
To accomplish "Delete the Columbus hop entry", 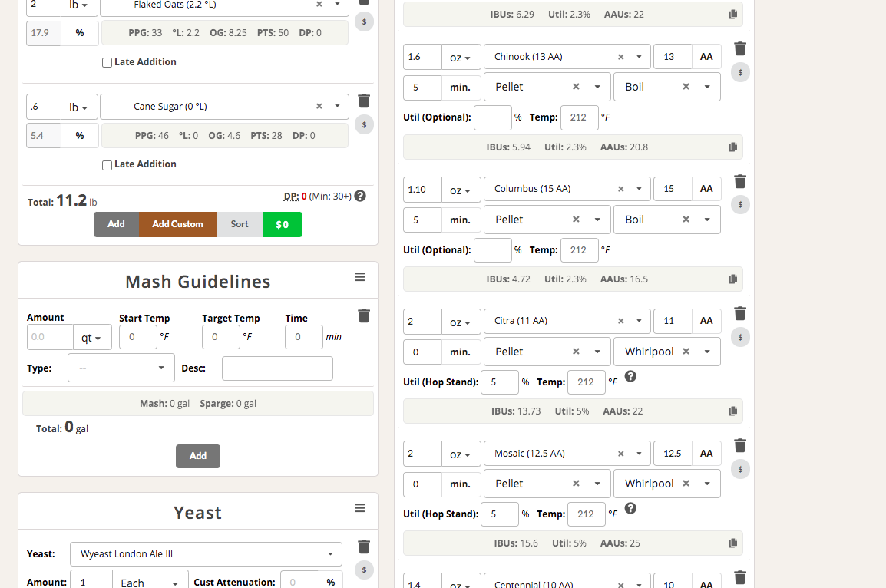I will coord(740,181).
